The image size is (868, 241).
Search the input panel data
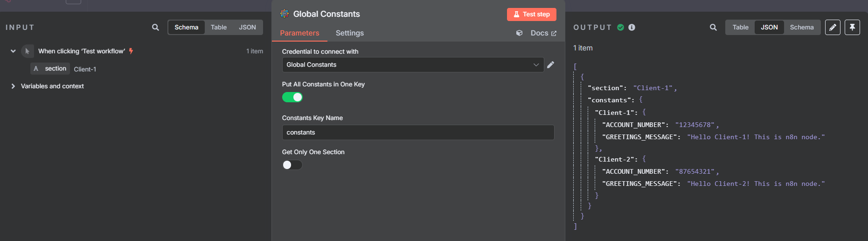[x=155, y=28]
